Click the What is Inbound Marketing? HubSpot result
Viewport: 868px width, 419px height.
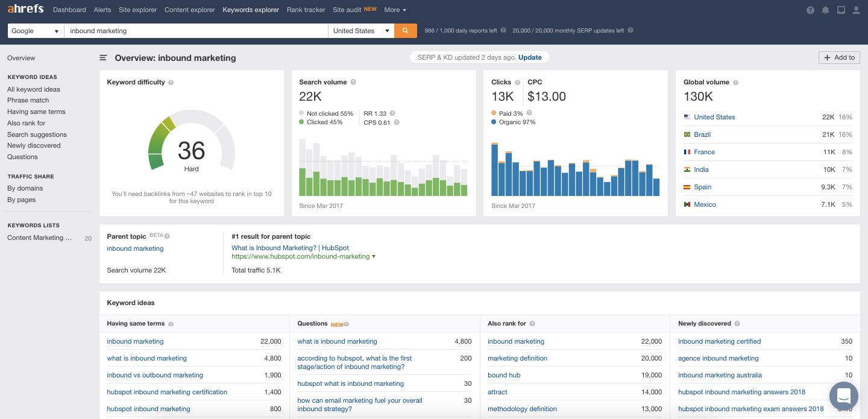[x=290, y=248]
